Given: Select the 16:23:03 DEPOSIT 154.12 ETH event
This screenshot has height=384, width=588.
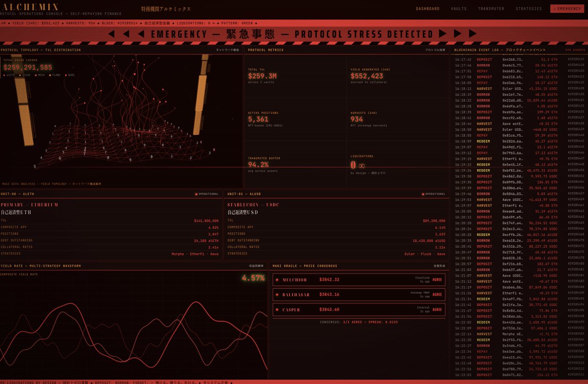Looking at the screenshot, I should [519, 375].
